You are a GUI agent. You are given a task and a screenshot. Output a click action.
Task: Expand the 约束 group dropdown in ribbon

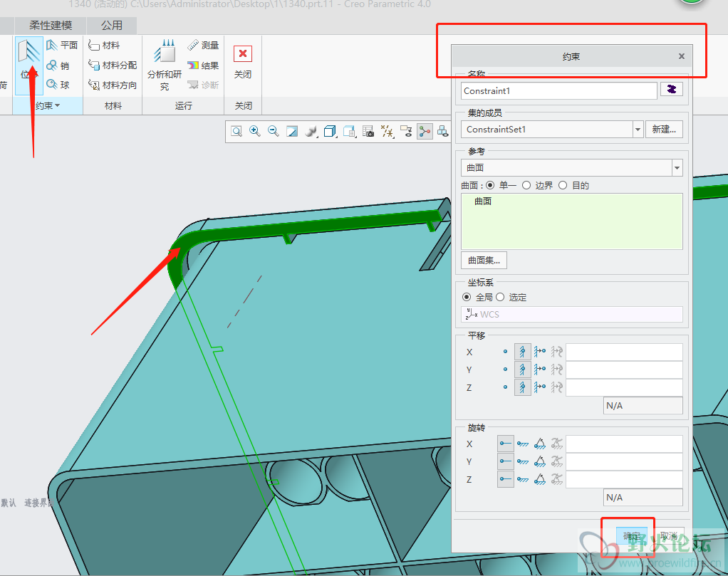coord(48,106)
